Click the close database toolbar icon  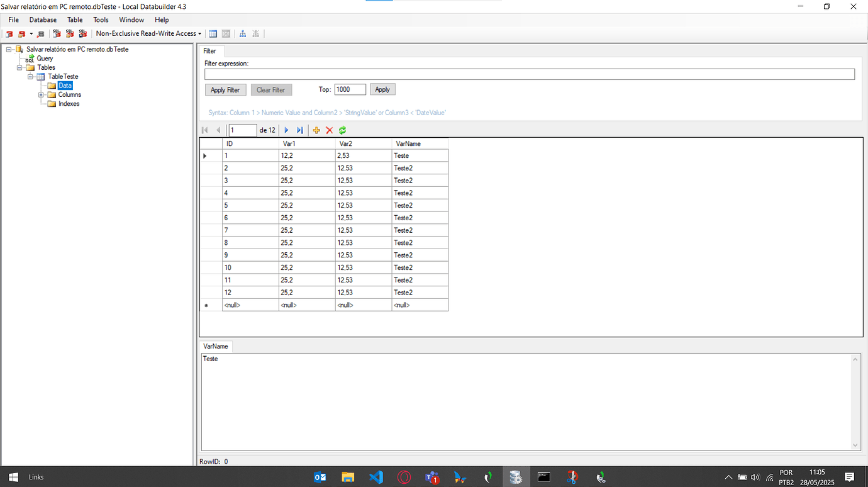click(x=41, y=34)
